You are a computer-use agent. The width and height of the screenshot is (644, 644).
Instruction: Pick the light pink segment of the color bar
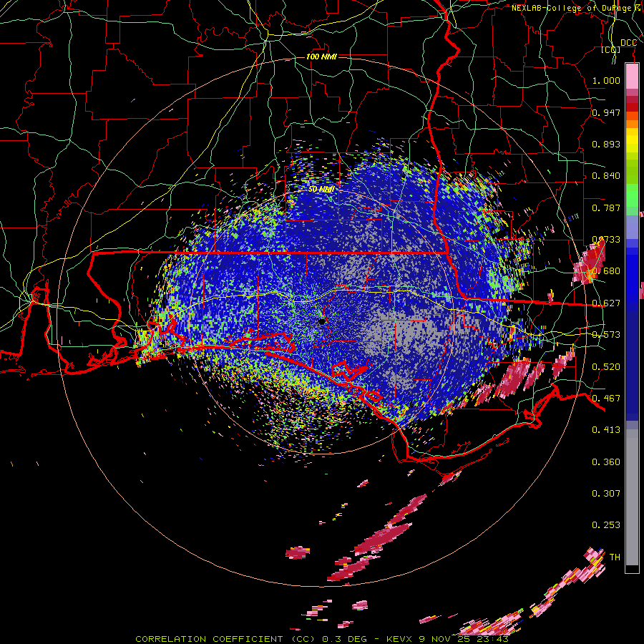[x=632, y=76]
